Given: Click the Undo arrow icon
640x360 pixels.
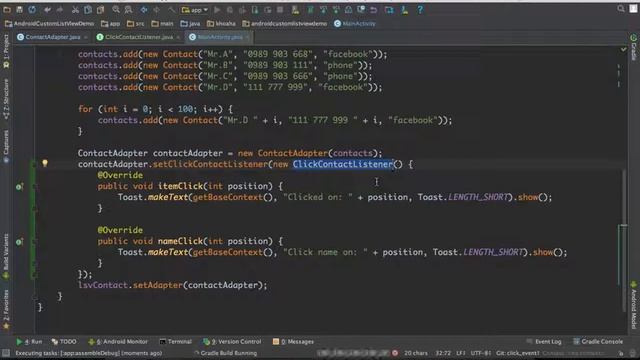Looking at the screenshot, I should click(x=47, y=9).
